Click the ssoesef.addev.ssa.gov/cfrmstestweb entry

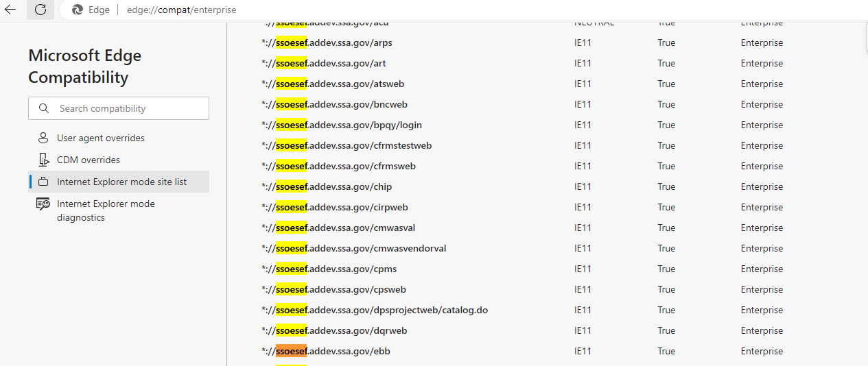tap(347, 145)
